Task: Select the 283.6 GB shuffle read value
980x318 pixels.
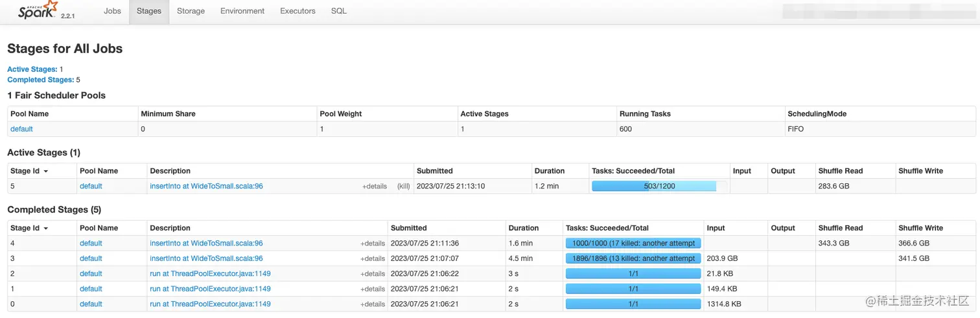Action: pyautogui.click(x=834, y=187)
